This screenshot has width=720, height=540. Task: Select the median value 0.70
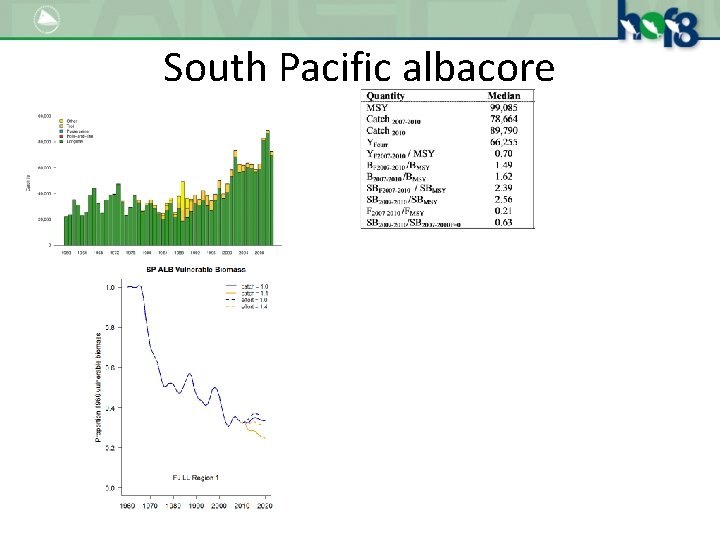point(504,153)
